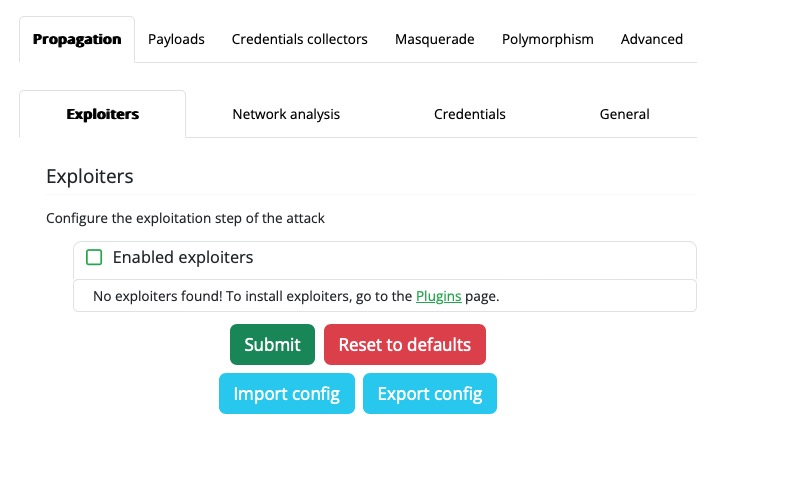Switch to the Credentials sub-tab
800x482 pixels.
(469, 114)
